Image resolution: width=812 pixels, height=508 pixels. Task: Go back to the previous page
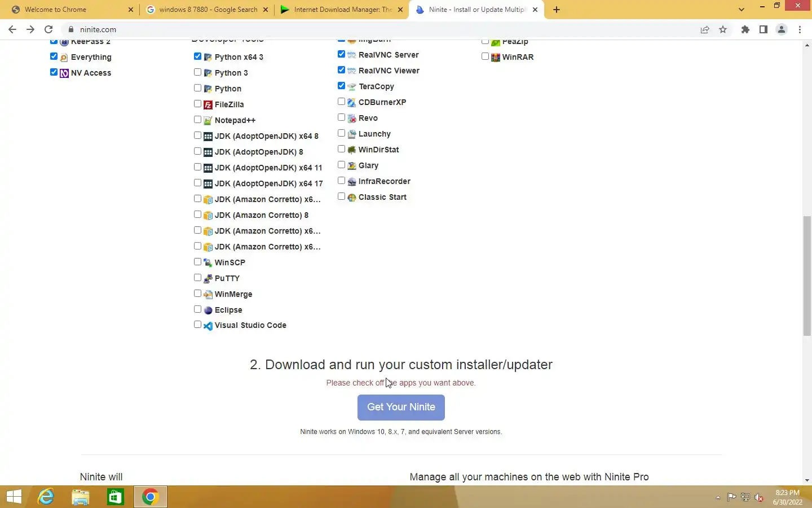(x=12, y=29)
